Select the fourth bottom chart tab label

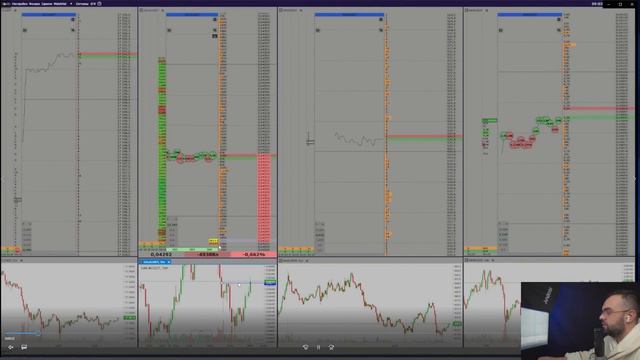[478, 260]
